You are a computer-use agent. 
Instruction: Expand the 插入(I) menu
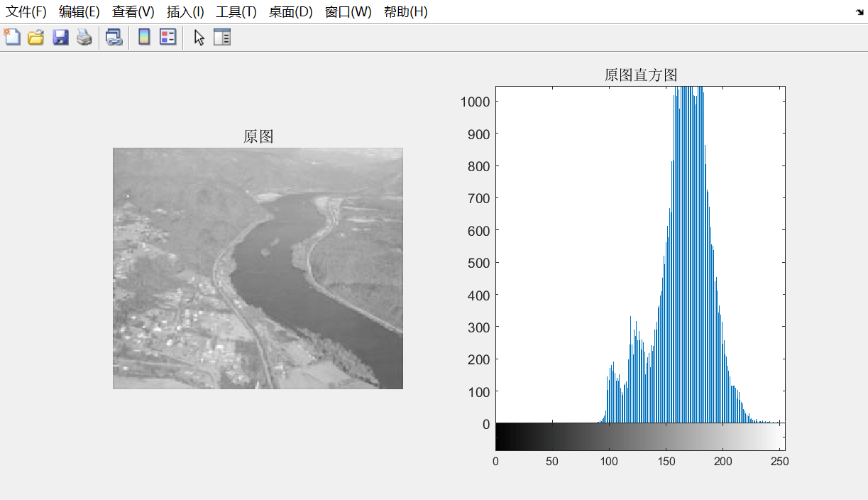185,12
